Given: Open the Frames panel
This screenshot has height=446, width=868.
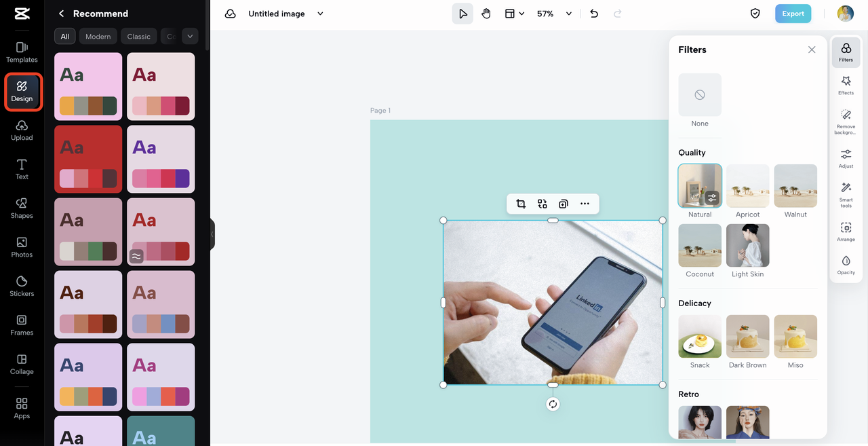Looking at the screenshot, I should coord(22,325).
